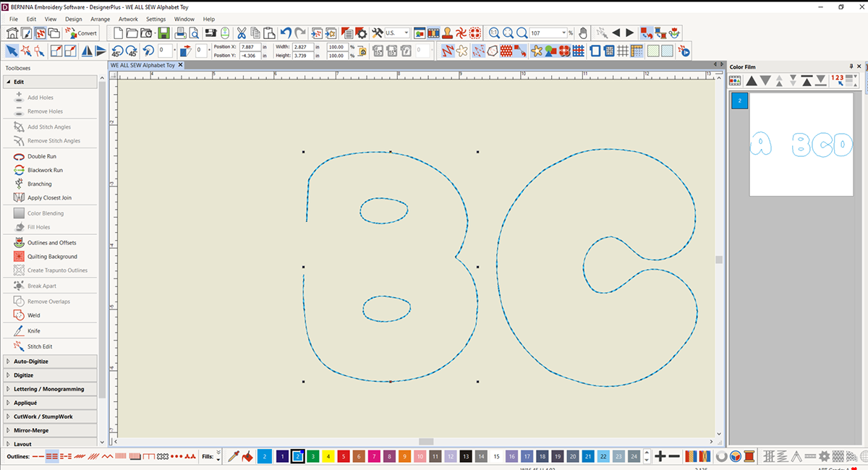Select color swatch 13 black
868x470 pixels.
tap(466, 456)
